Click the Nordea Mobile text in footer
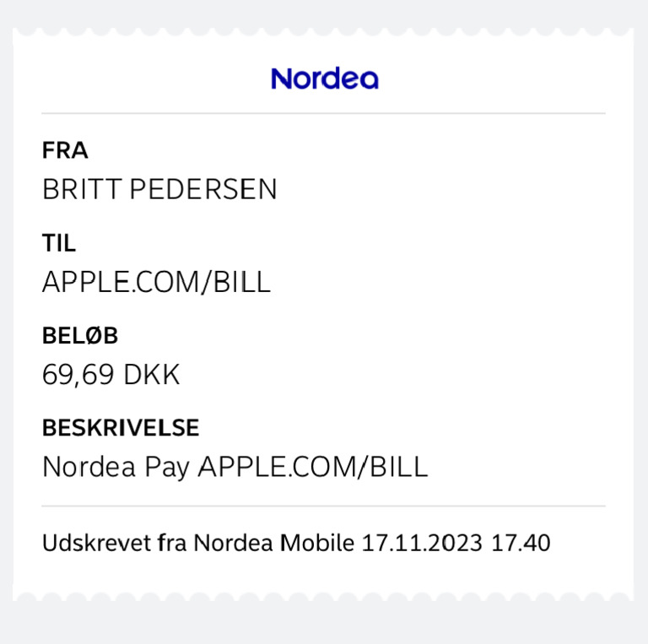Viewport: 648px width, 644px height. [x=274, y=543]
